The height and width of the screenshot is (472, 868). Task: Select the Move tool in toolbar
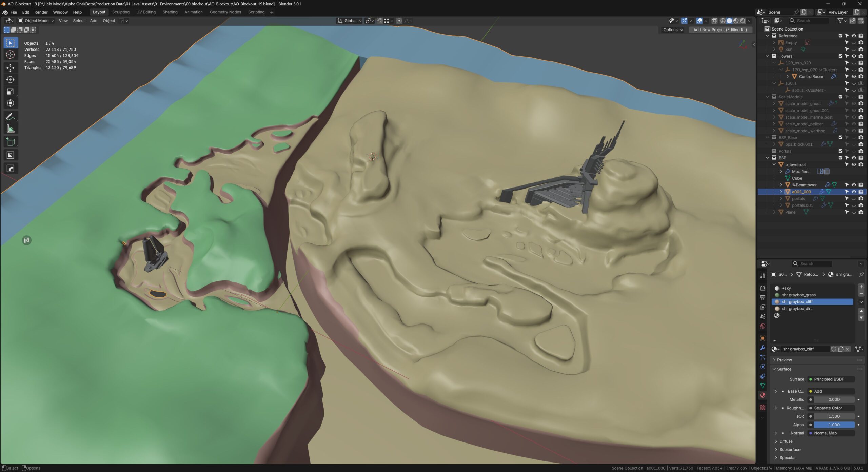pos(11,68)
